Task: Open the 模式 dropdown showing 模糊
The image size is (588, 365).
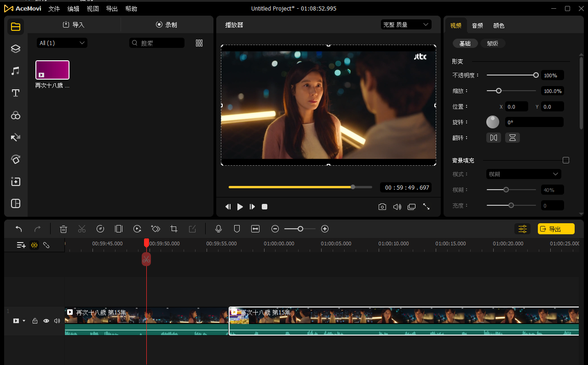Action: pyautogui.click(x=524, y=174)
